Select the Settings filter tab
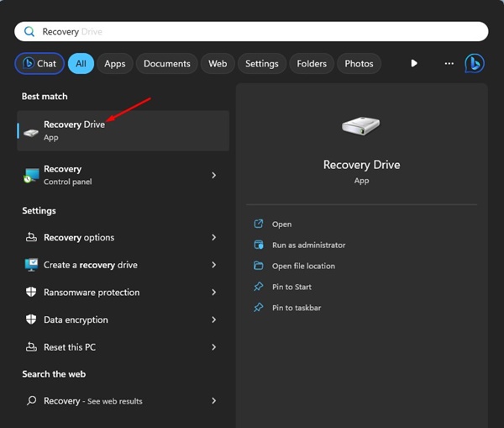 click(262, 63)
